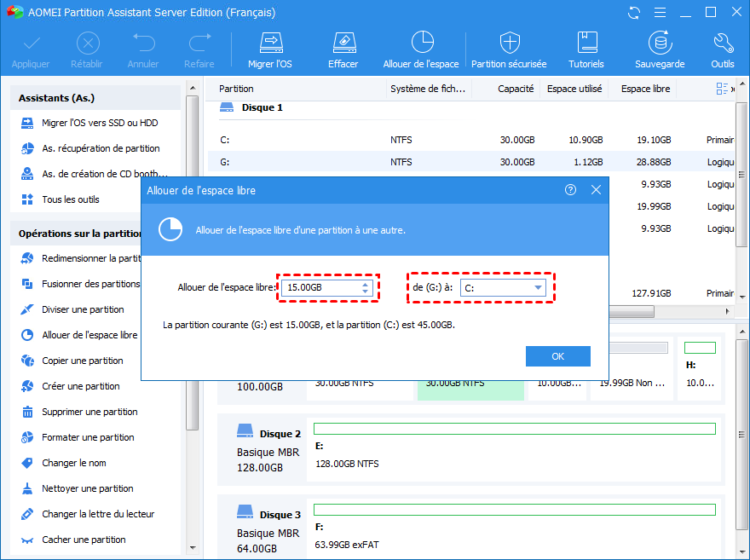Viewport: 750px width, 560px height.
Task: Select Disque 3 Basique MBR label
Action: click(268, 534)
